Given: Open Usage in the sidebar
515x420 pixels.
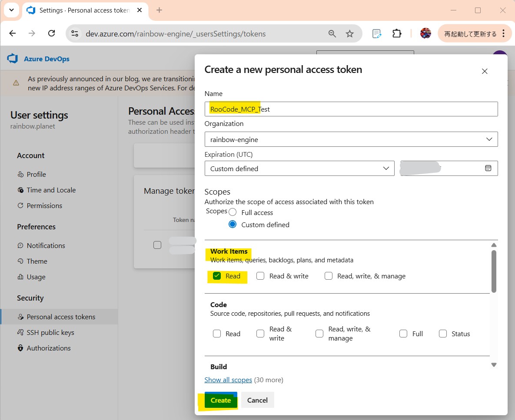Looking at the screenshot, I should 36,277.
